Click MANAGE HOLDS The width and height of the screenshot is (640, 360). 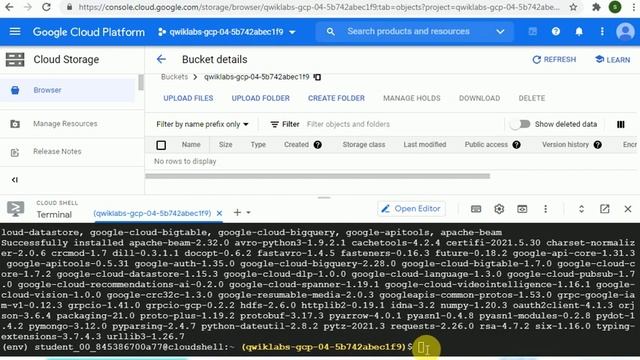(411, 98)
